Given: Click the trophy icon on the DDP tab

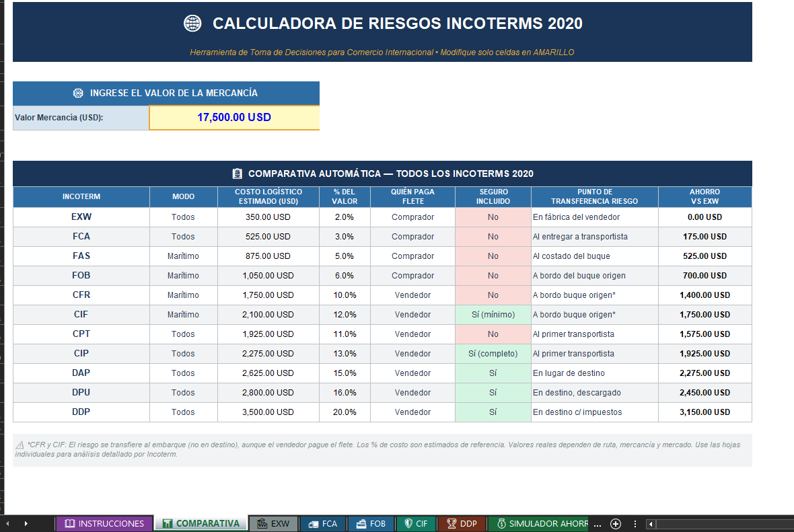Looking at the screenshot, I should (450, 523).
